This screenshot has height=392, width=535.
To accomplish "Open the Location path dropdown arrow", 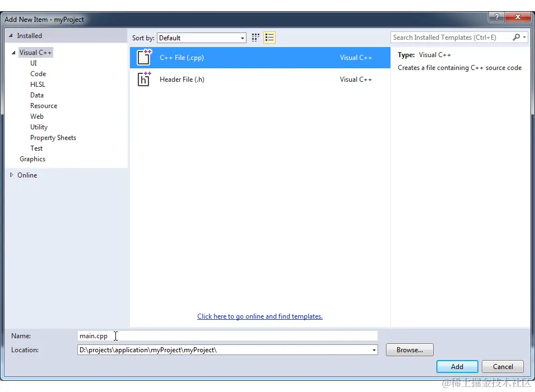I will (374, 350).
